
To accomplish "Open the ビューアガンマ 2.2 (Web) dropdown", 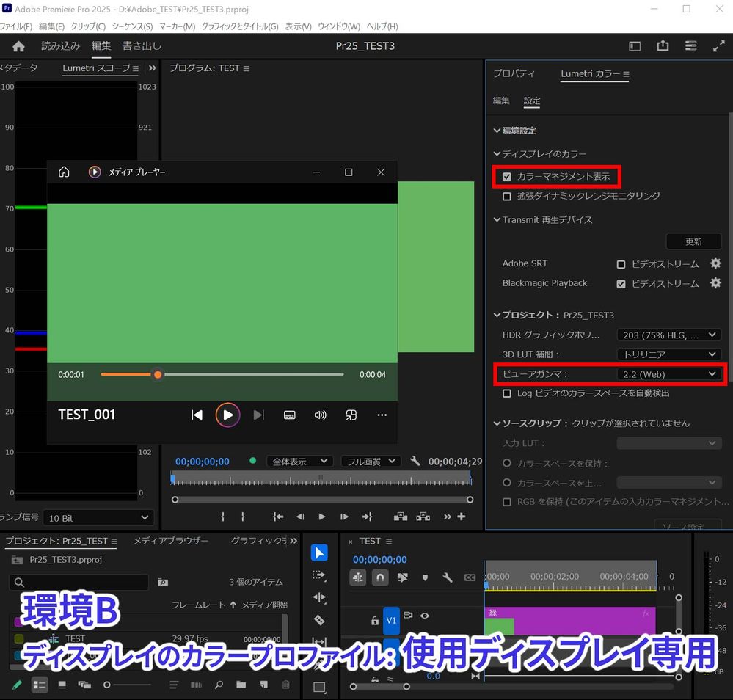I will click(x=669, y=374).
